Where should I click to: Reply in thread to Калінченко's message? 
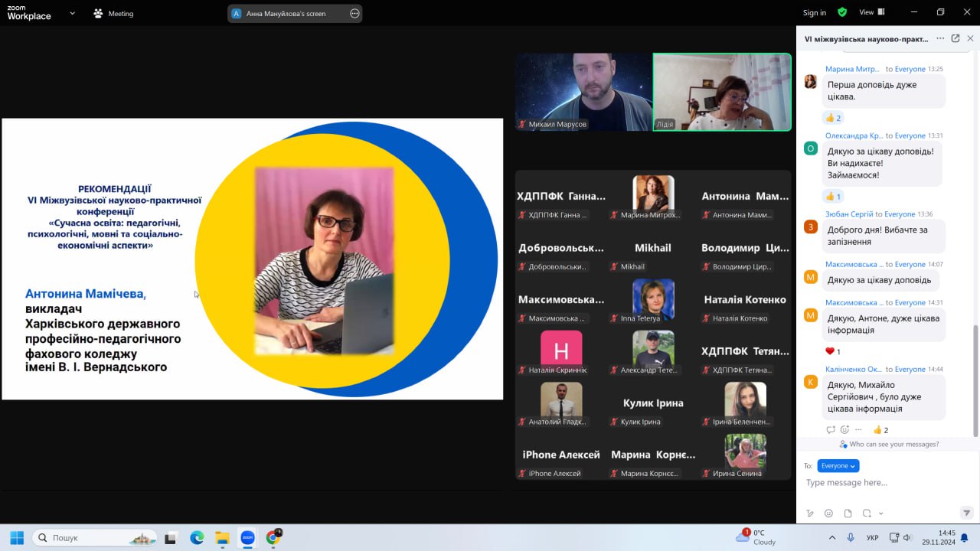831,430
